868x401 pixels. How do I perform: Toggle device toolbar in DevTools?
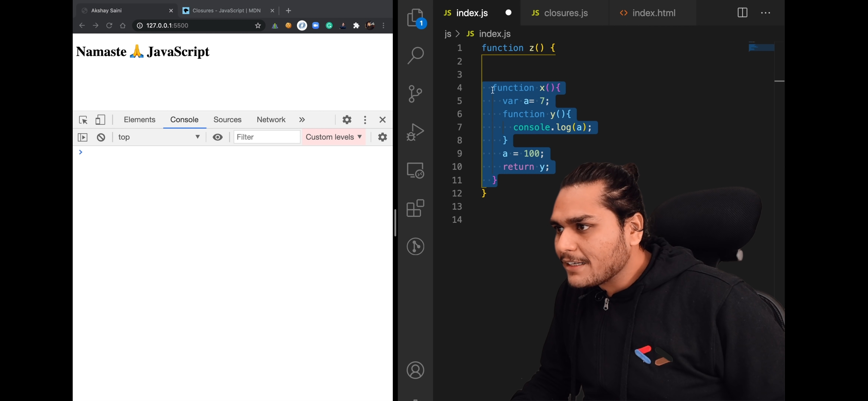pos(100,120)
